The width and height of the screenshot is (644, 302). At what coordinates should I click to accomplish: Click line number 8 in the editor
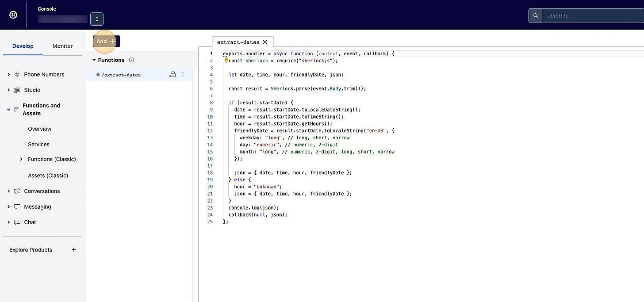(211, 103)
